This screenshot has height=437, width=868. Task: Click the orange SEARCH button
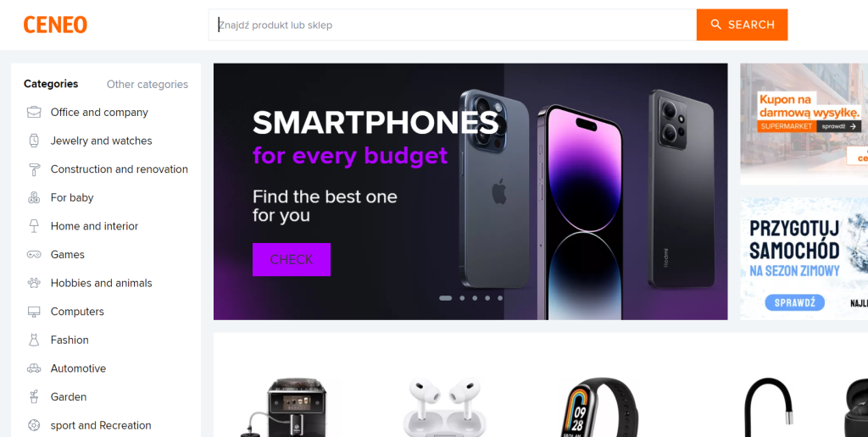tap(742, 25)
